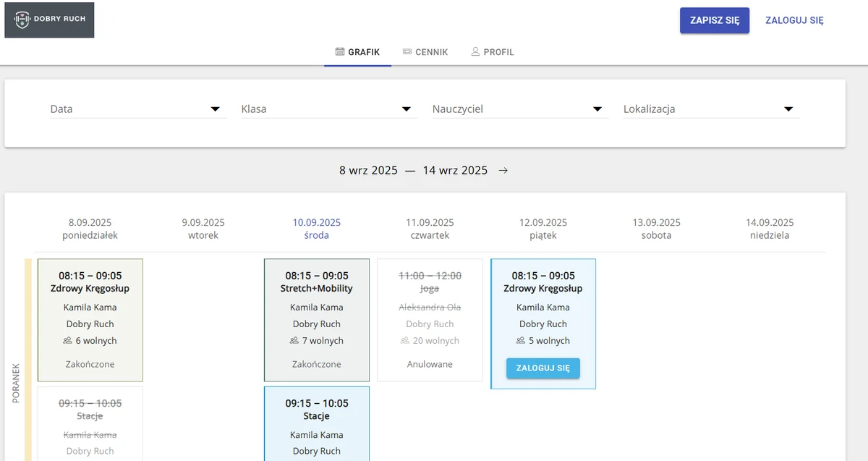
Task: Click the people icon beside "5 wolnych"
Action: tap(521, 341)
